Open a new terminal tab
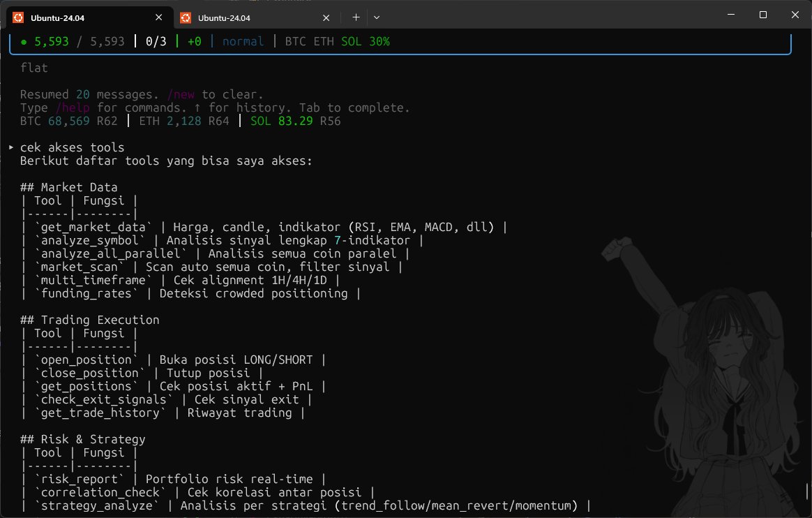Viewport: 812px width, 518px height. 356,17
